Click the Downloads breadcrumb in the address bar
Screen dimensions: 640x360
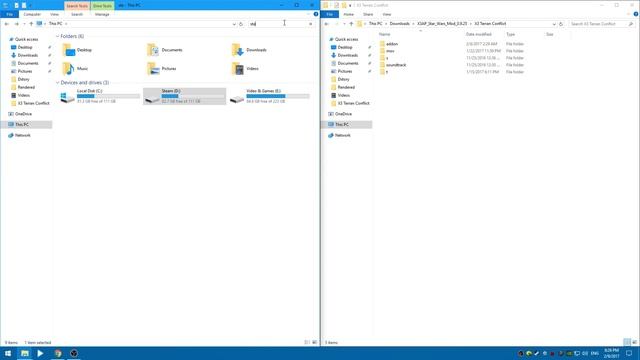(x=400, y=24)
